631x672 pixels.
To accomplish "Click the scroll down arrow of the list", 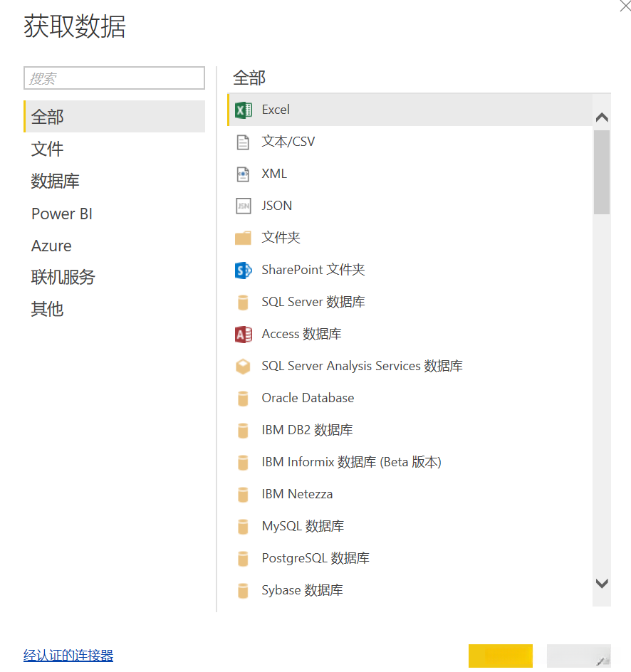I will [x=602, y=583].
